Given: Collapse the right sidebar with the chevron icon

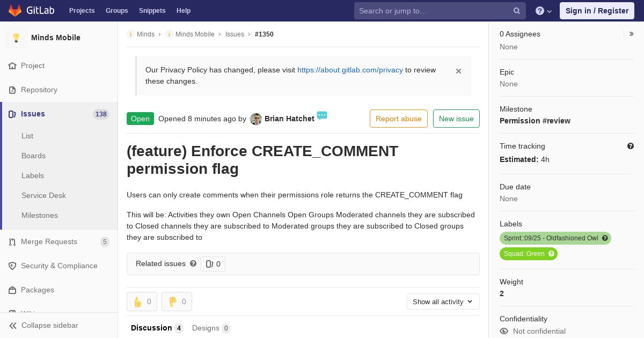Looking at the screenshot, I should coord(632,34).
